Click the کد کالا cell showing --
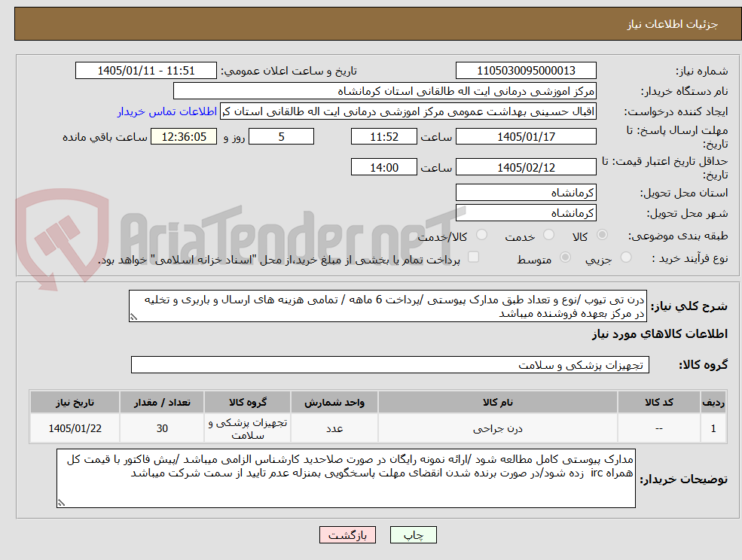Image resolution: width=742 pixels, height=560 pixels. point(658,428)
